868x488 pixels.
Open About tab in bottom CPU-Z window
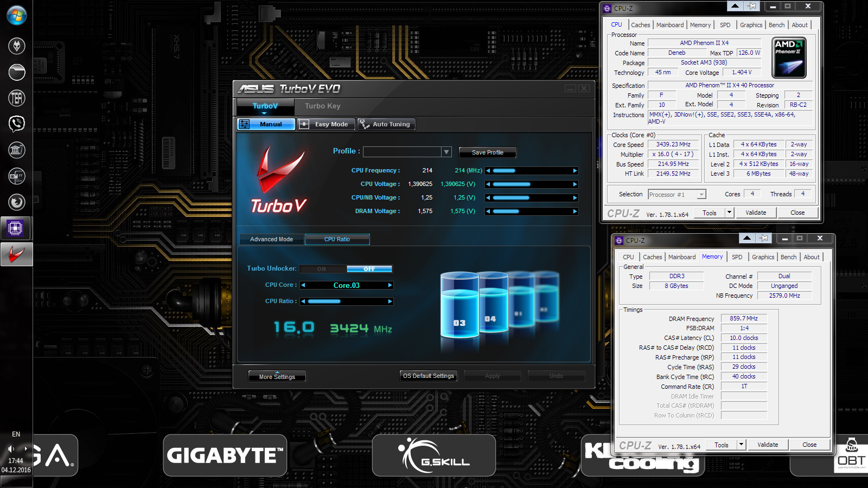[812, 257]
